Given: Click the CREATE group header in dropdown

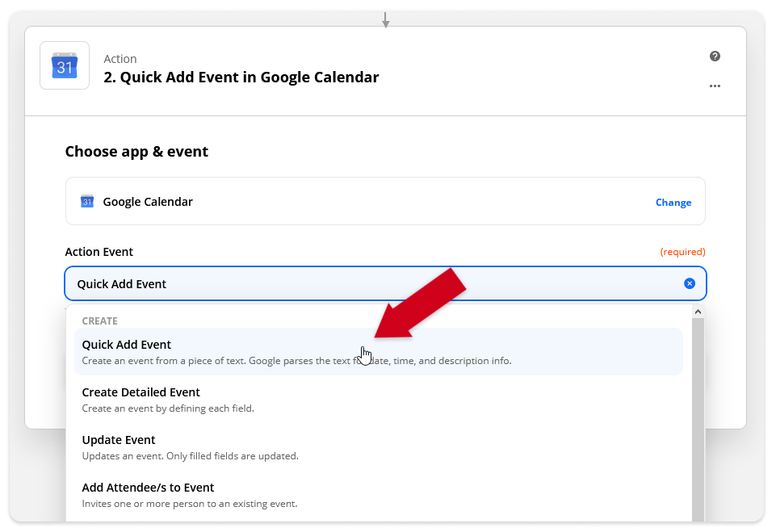Looking at the screenshot, I should coord(99,321).
